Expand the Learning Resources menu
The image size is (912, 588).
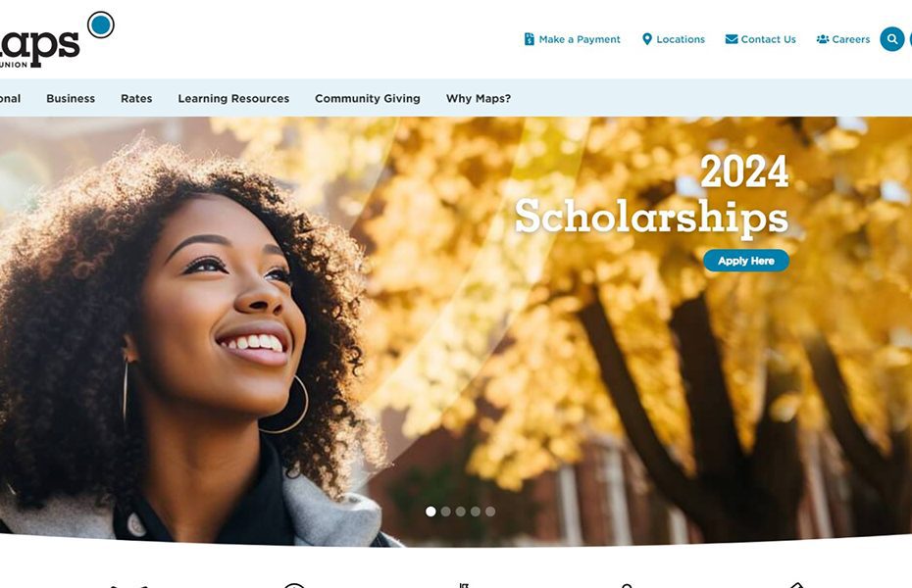point(233,98)
